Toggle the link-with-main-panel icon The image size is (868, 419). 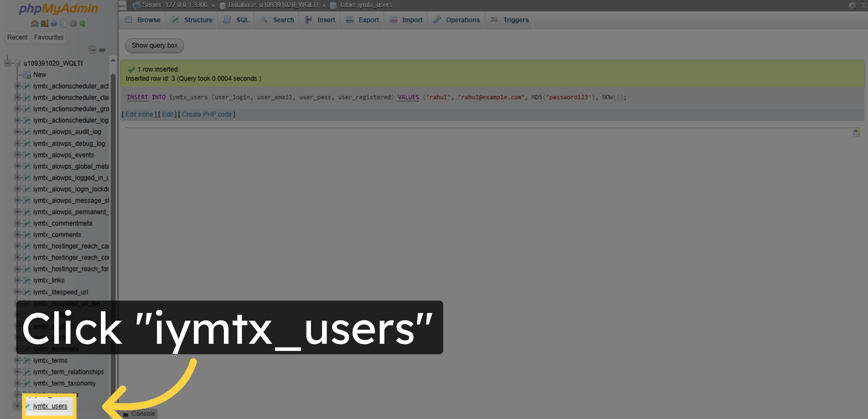pos(102,50)
